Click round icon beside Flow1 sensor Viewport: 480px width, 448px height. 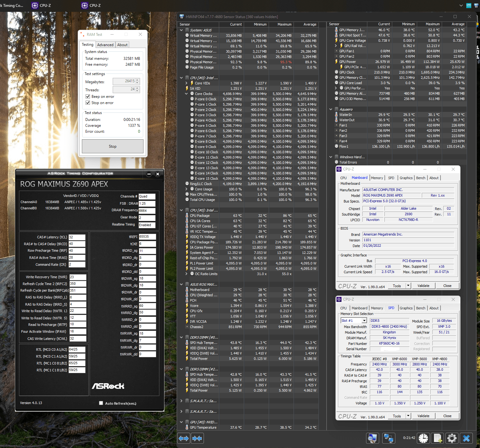tap(336, 146)
